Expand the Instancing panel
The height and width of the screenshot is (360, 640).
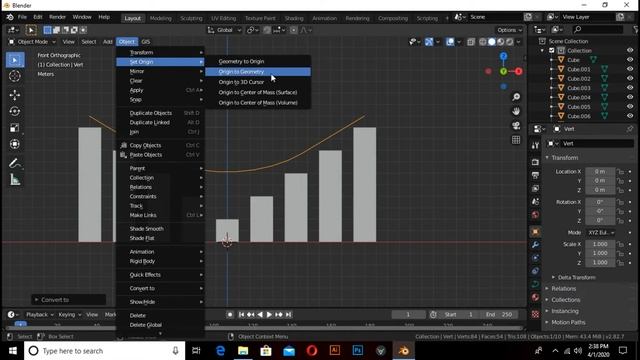564,311
